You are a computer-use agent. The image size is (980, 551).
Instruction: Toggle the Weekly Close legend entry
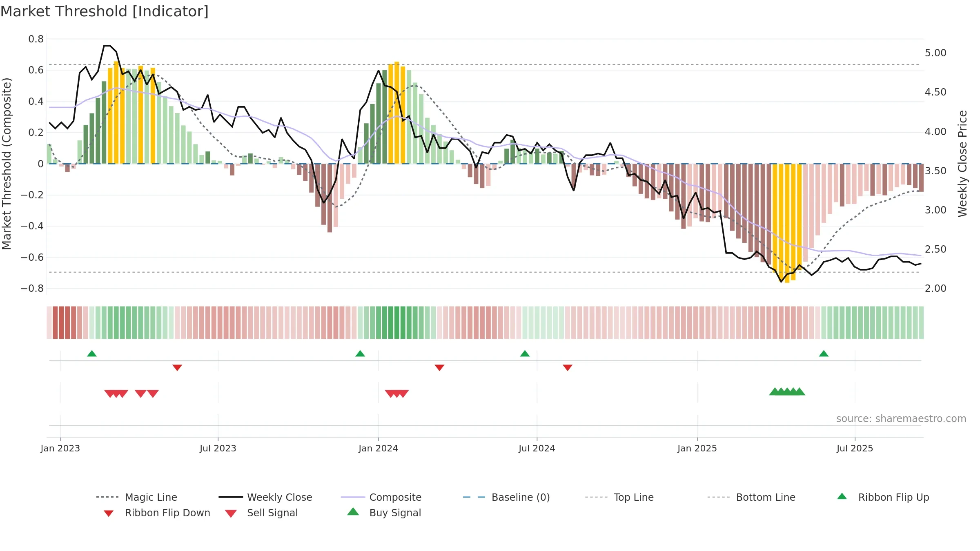pos(265,497)
